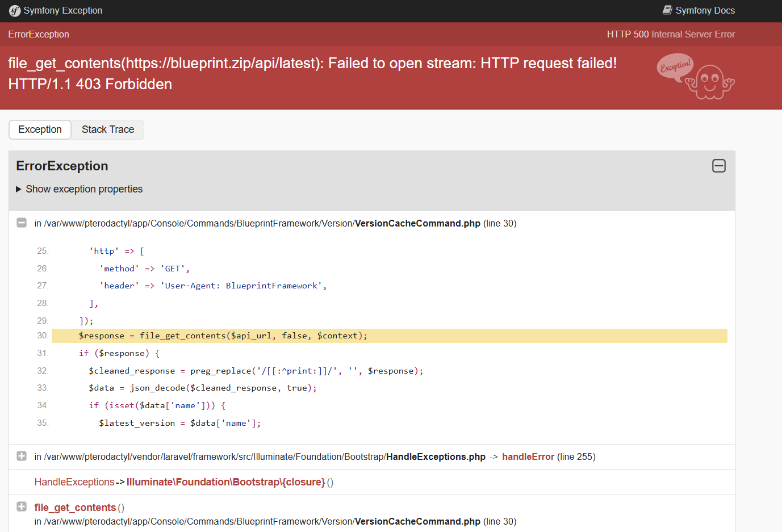782x532 pixels.
Task: Click the handleError method link
Action: [x=528, y=456]
